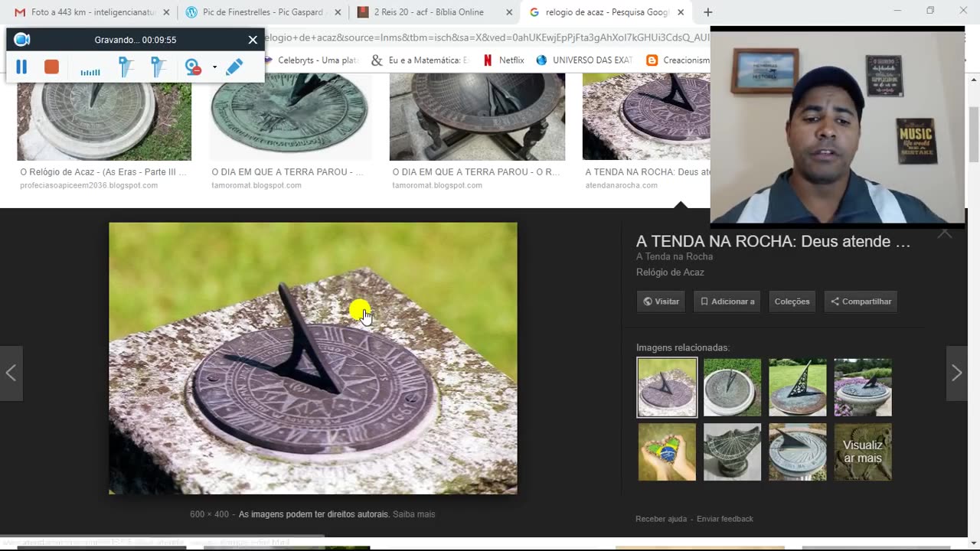
Task: Open the webcam options dropdown arrow in recorder
Action: pos(214,67)
